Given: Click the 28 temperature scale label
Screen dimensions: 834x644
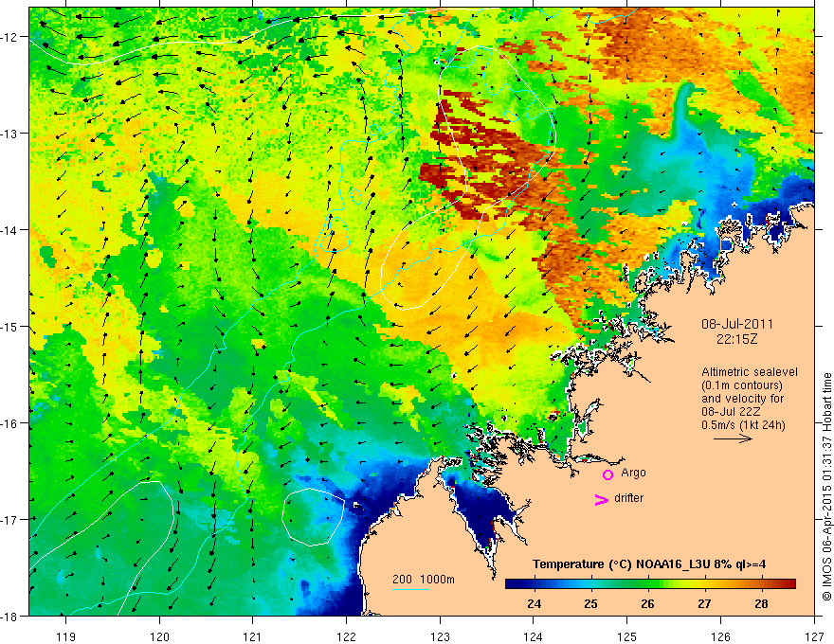Looking at the screenshot, I should 761,603.
